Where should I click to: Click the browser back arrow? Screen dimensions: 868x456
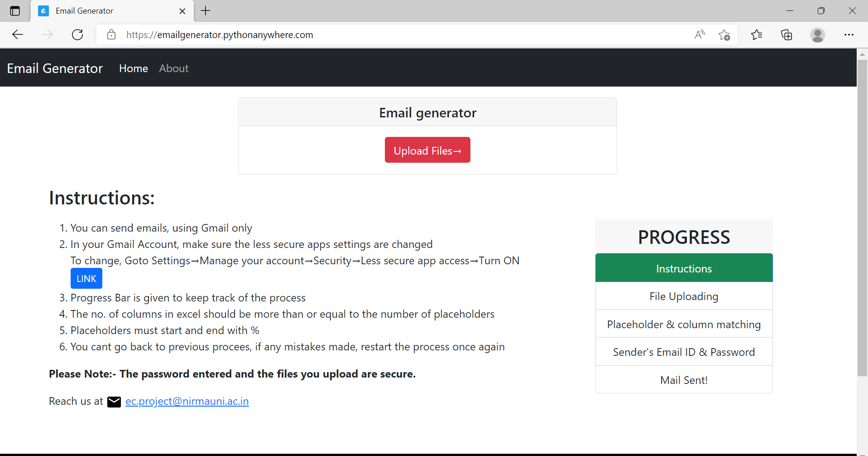18,34
